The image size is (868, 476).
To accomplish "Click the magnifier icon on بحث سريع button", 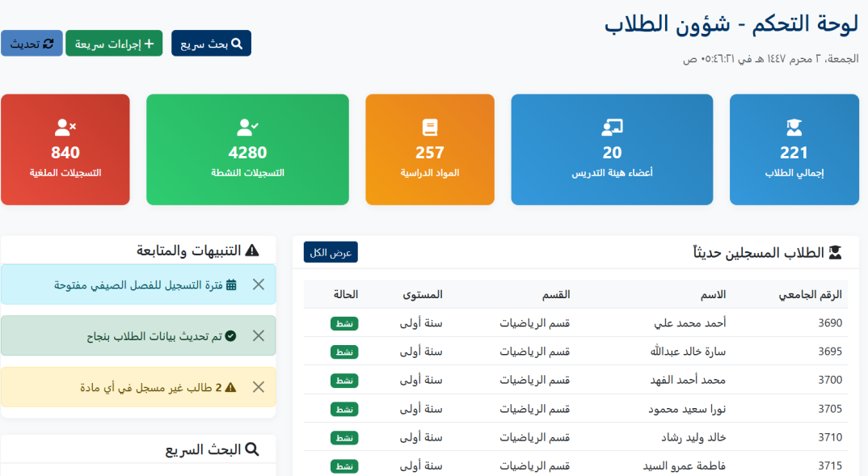I will pos(237,43).
